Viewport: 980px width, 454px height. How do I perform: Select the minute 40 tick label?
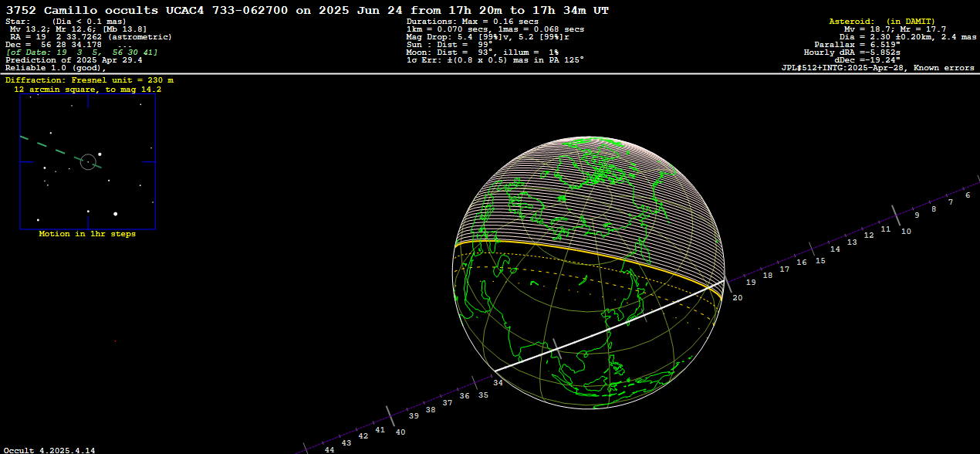(400, 432)
